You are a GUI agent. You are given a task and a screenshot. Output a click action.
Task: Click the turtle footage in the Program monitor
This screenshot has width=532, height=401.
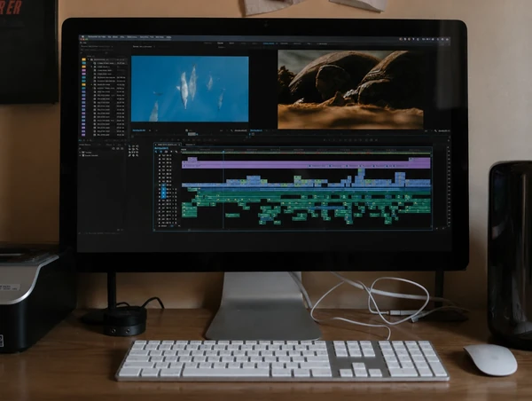click(350, 90)
